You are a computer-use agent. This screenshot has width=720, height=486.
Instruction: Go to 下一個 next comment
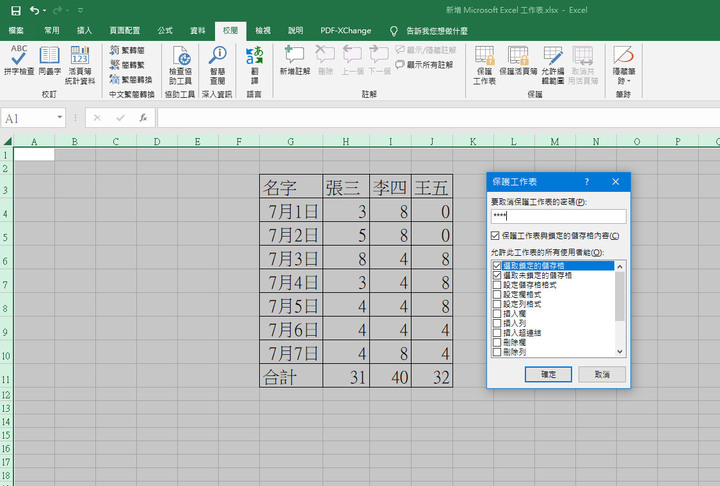coord(379,60)
